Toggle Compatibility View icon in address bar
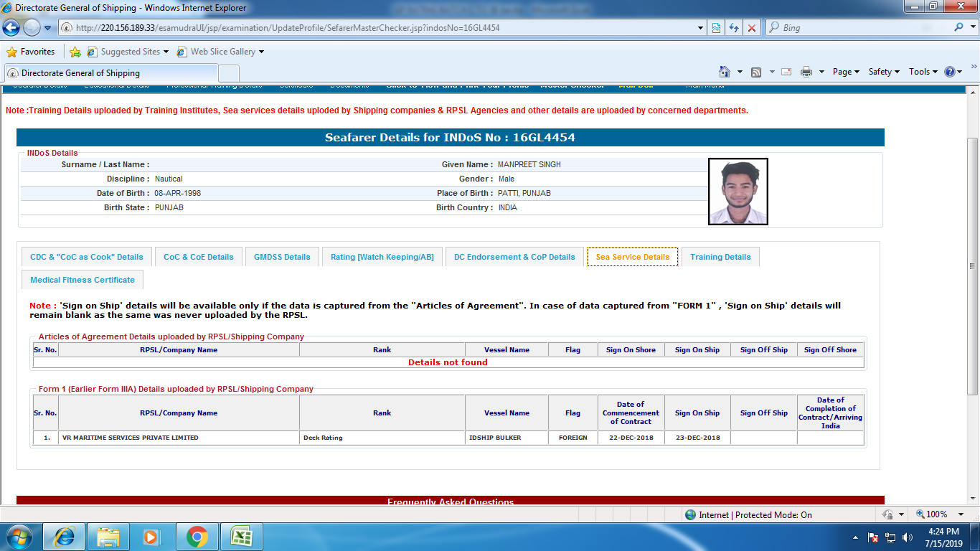Image resolution: width=980 pixels, height=551 pixels. [716, 28]
